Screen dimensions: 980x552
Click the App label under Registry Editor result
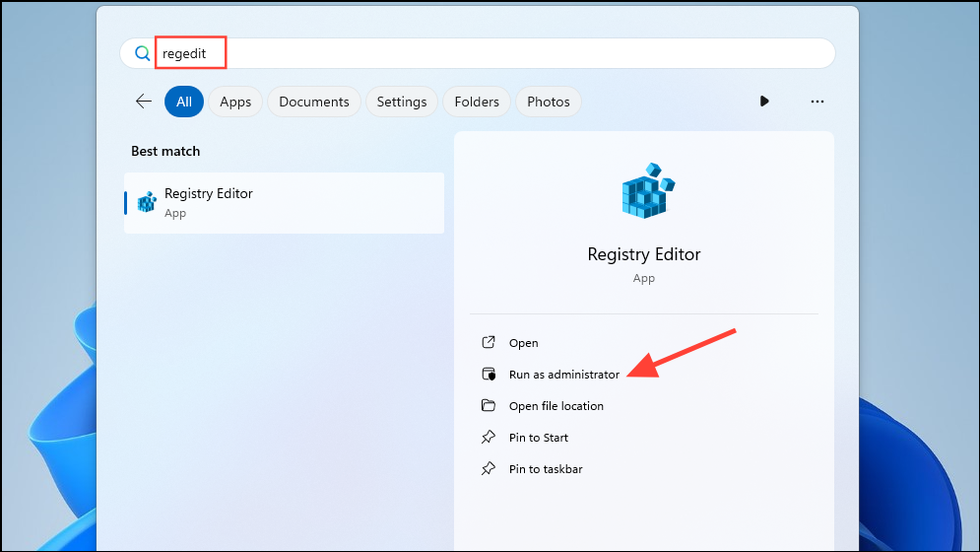pos(175,213)
